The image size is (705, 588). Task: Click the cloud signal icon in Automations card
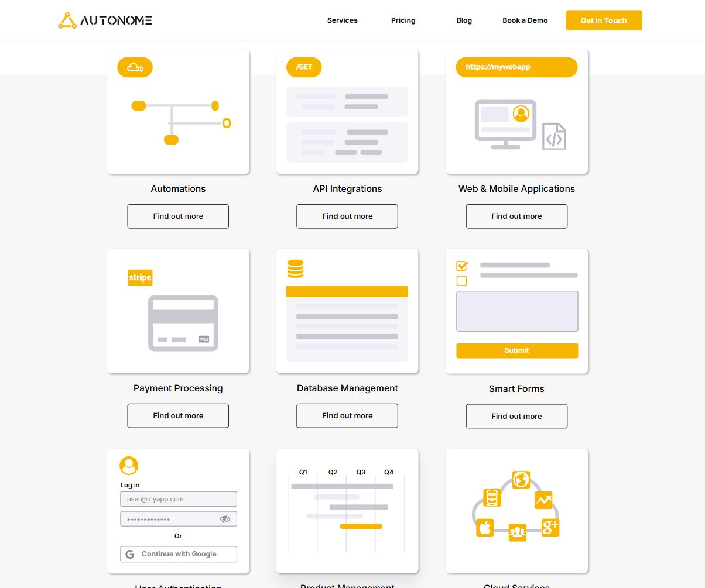point(135,67)
